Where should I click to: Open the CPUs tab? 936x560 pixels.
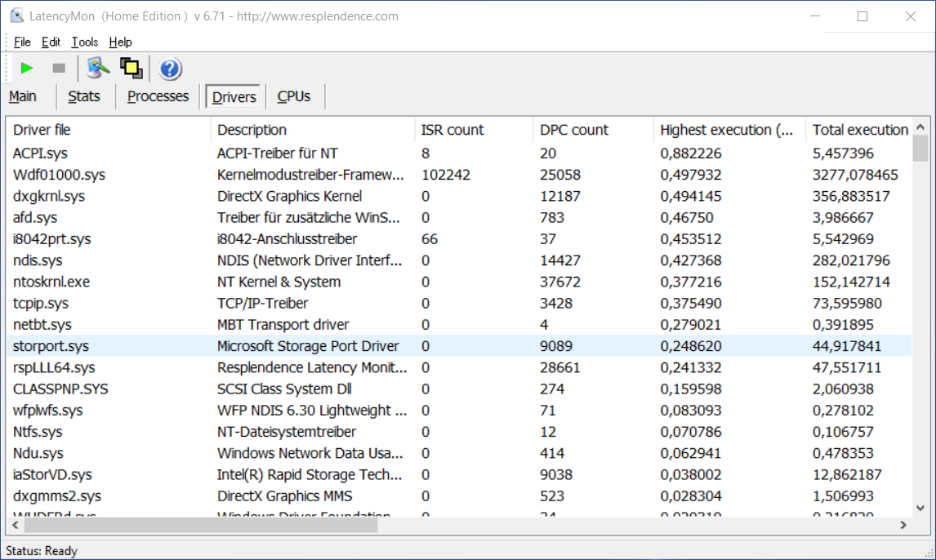coord(294,96)
